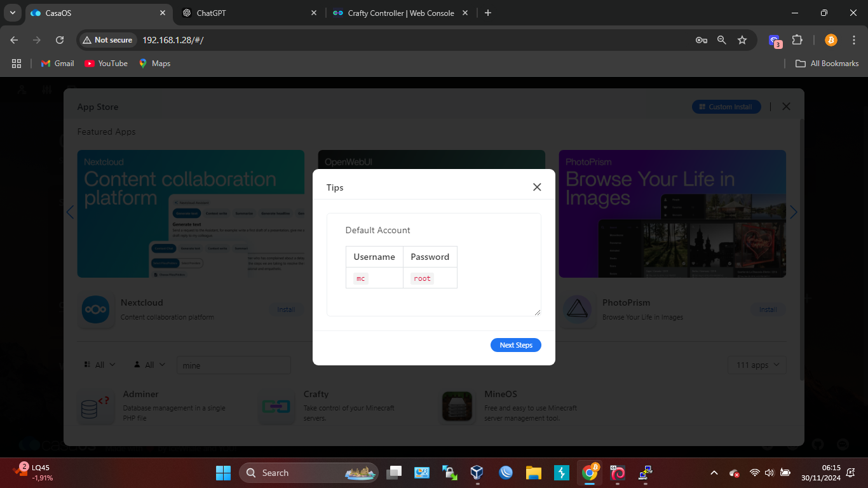The image size is (868, 488).
Task: Click Custom Install in App Store
Action: pos(726,107)
